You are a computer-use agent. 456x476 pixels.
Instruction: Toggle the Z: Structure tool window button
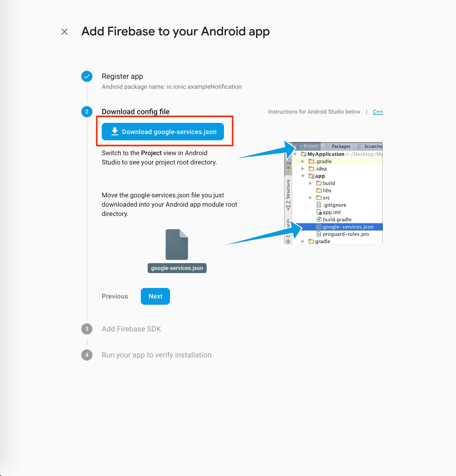point(288,191)
